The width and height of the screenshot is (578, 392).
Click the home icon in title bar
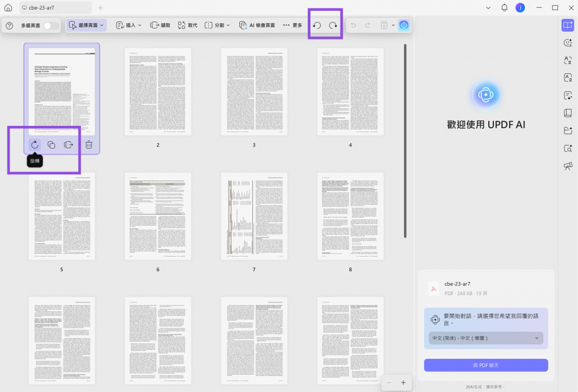[8, 8]
